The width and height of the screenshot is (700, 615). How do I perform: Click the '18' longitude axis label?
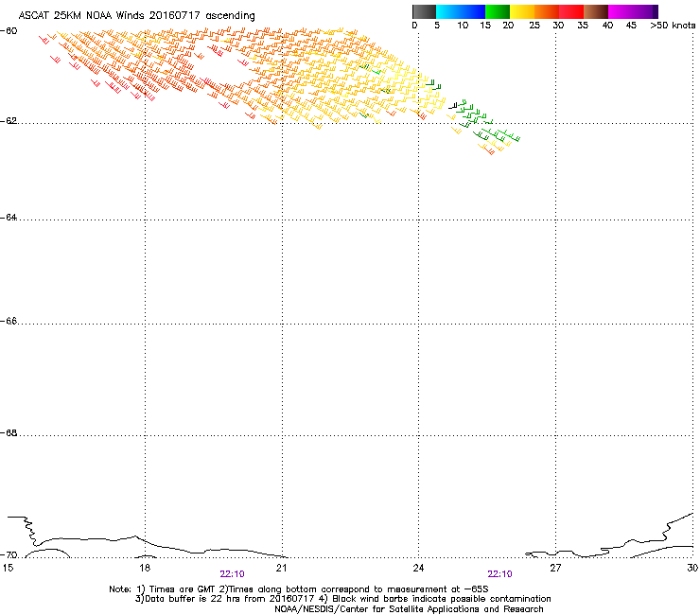pos(145,568)
